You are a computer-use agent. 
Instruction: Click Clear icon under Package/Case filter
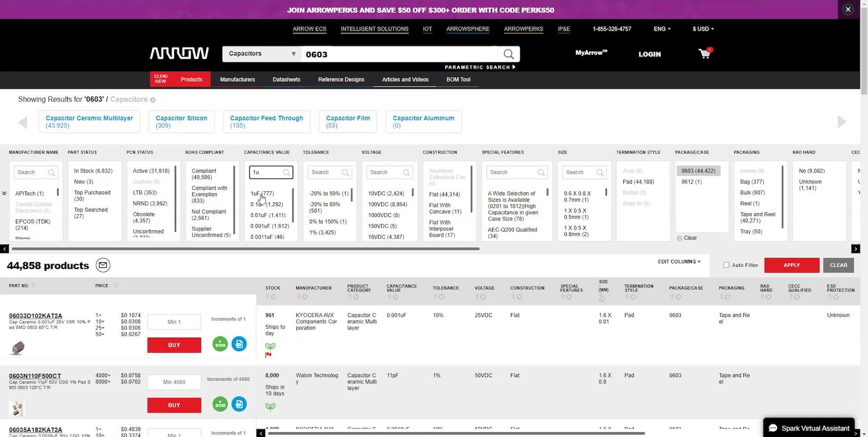point(680,238)
